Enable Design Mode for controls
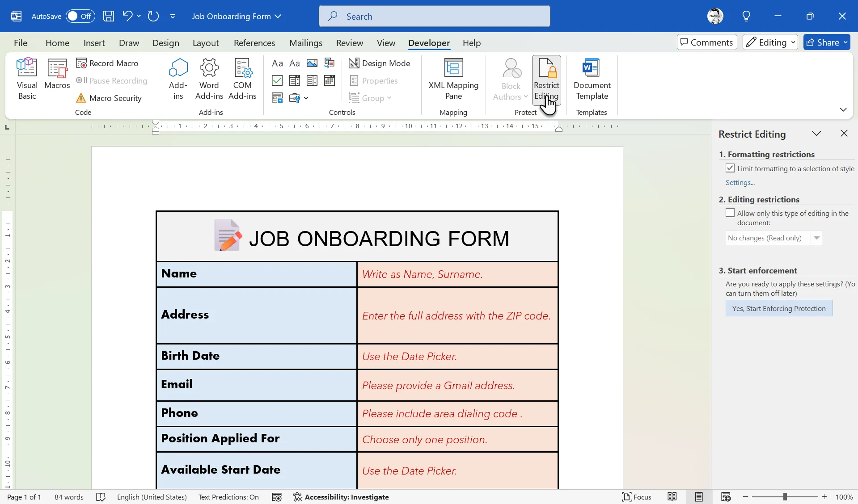The width and height of the screenshot is (858, 504). (x=380, y=63)
